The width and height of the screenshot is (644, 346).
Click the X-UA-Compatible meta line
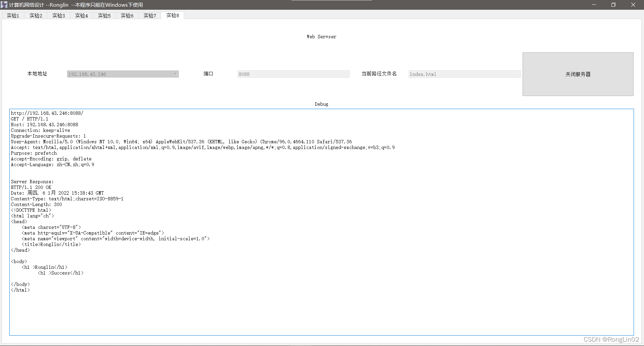point(93,233)
